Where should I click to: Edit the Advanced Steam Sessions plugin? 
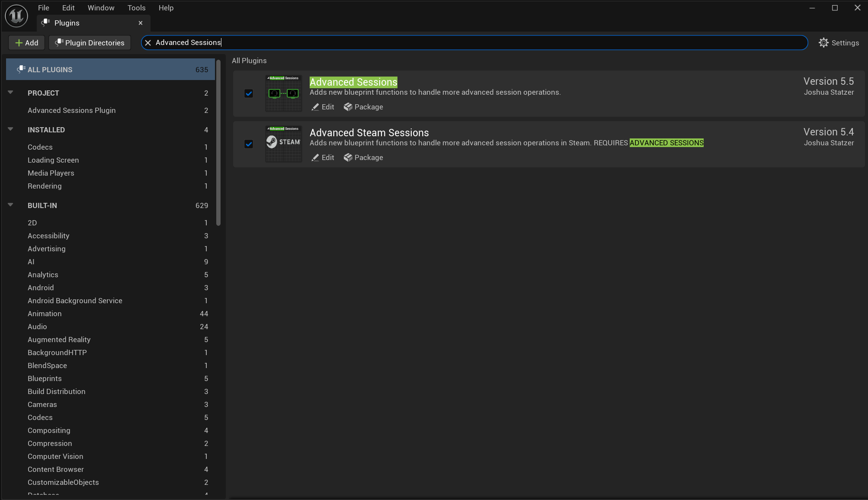[323, 157]
